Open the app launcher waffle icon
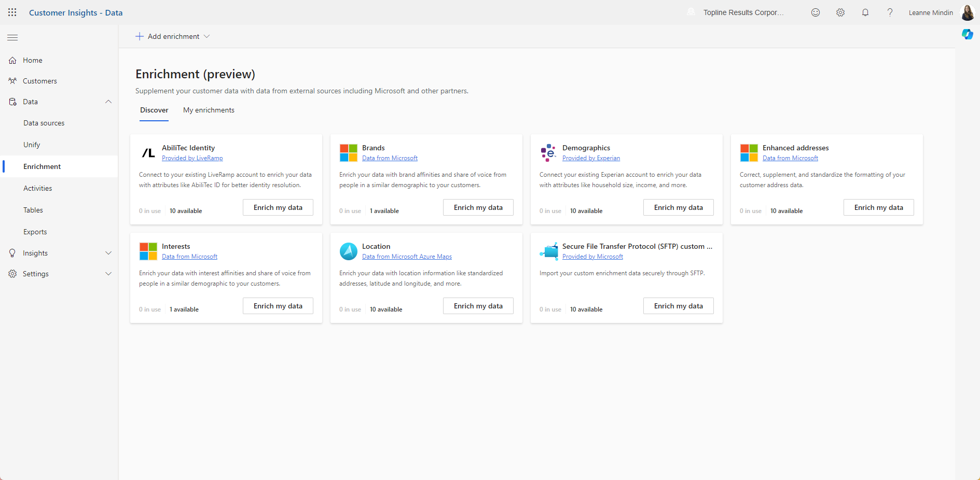The image size is (980, 480). [12, 12]
